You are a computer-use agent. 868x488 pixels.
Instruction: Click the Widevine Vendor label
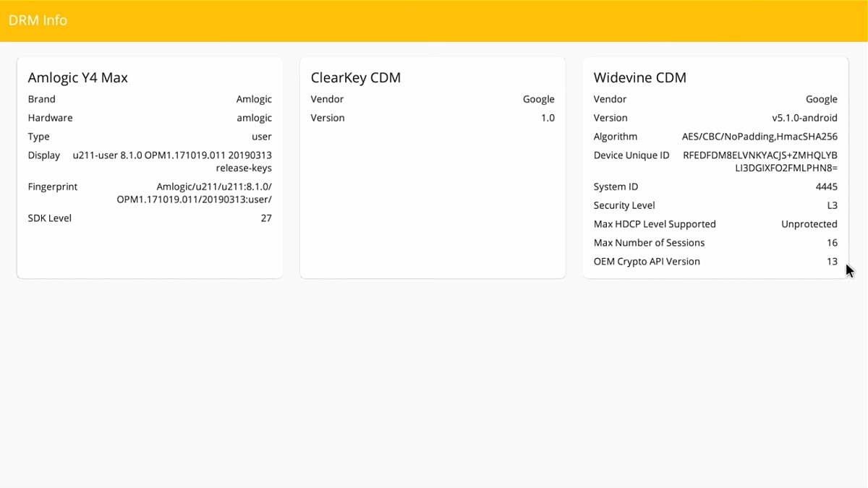[610, 99]
